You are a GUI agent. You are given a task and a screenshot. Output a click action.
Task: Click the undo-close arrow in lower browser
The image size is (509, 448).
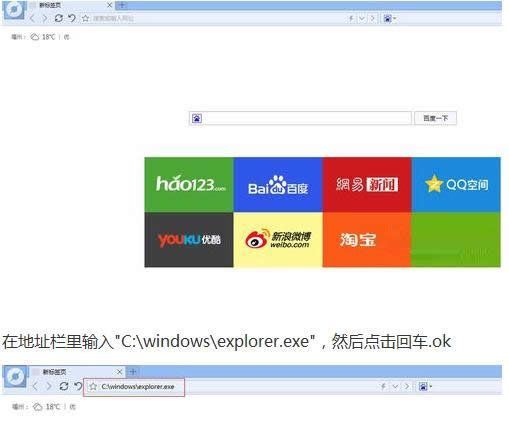tap(78, 386)
